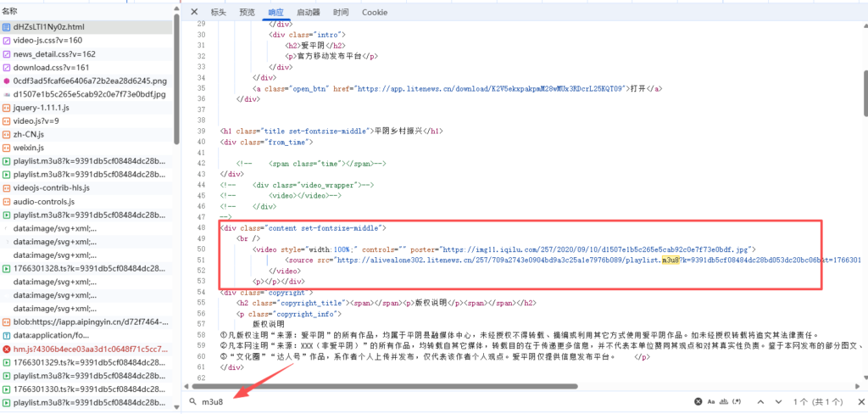Click script icon beside jquery-1.11.1.js
Screen dimensions: 868x414
click(x=7, y=108)
